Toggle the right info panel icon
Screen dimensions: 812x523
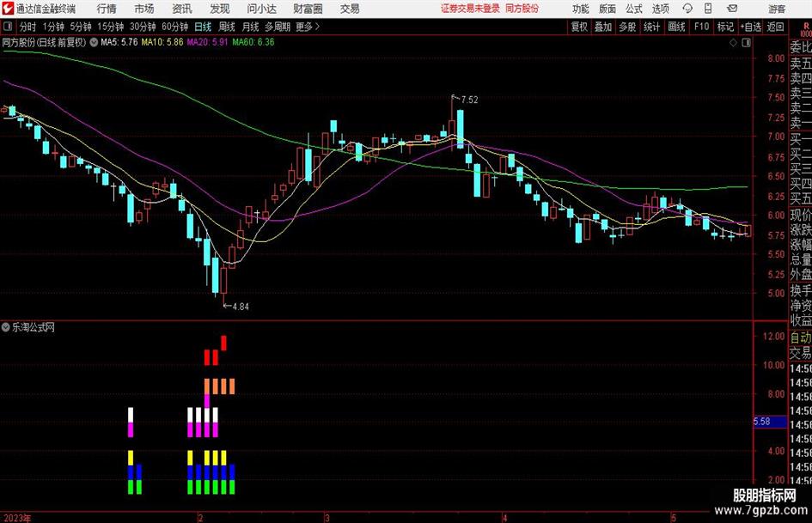tap(746, 43)
